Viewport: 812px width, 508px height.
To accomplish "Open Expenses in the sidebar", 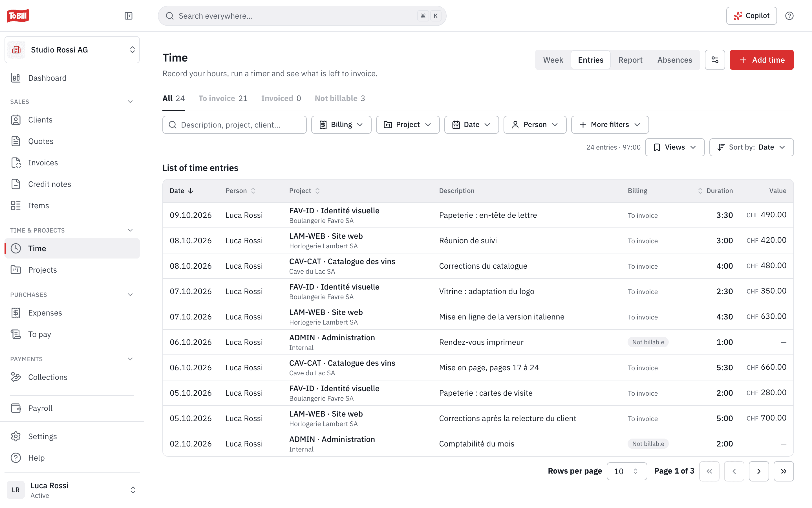I will 72,313.
